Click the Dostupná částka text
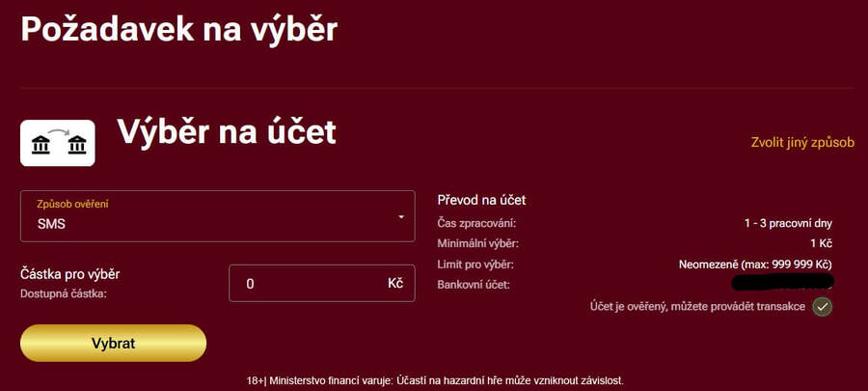The image size is (868, 391). (64, 292)
